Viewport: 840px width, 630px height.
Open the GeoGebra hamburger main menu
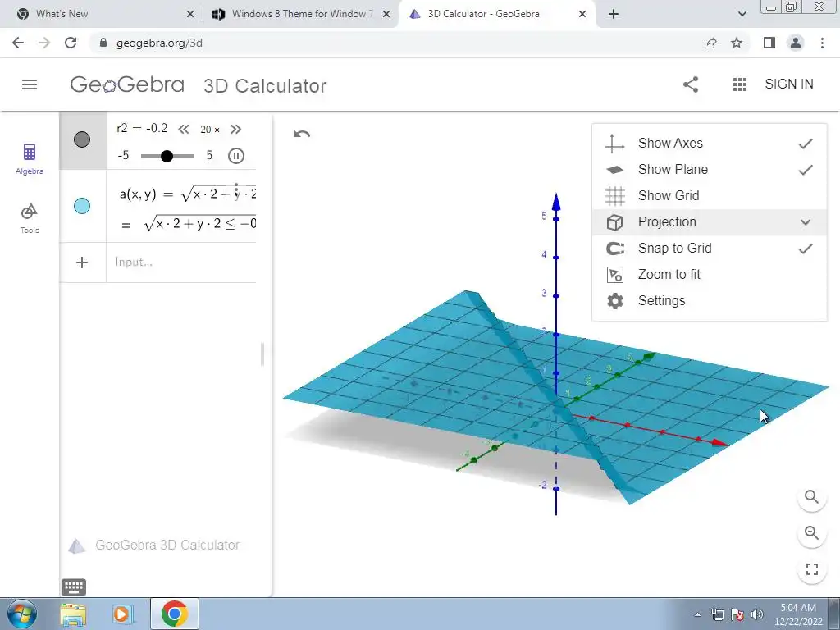(30, 84)
